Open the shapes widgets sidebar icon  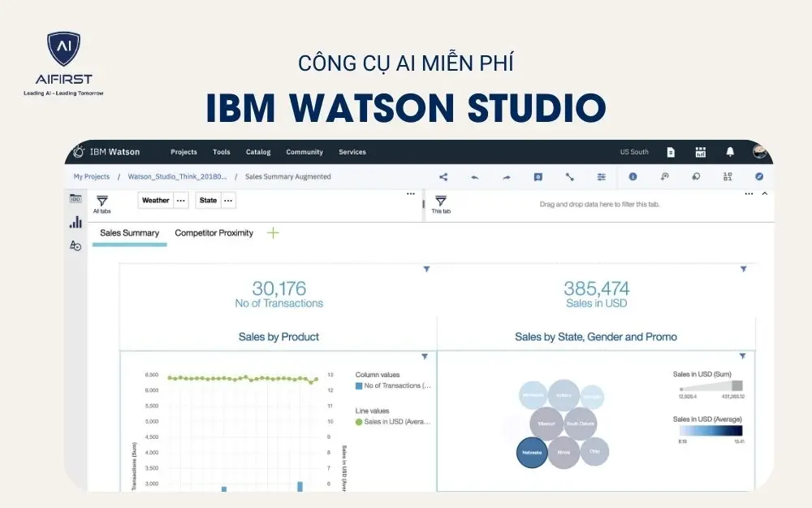point(76,245)
